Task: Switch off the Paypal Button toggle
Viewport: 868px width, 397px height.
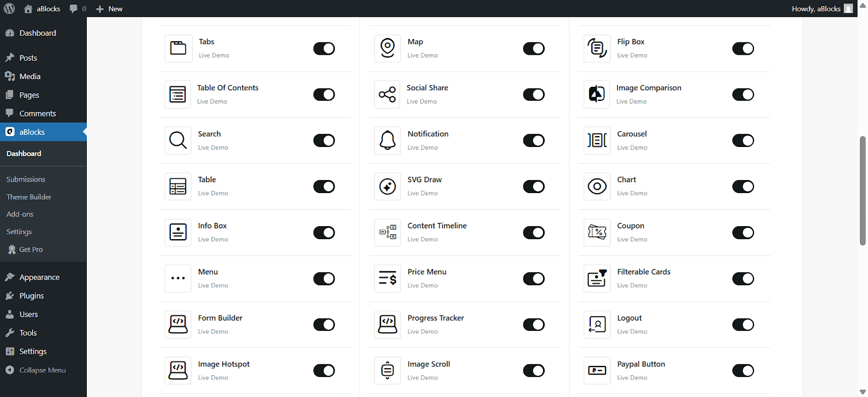Action: [x=743, y=371]
